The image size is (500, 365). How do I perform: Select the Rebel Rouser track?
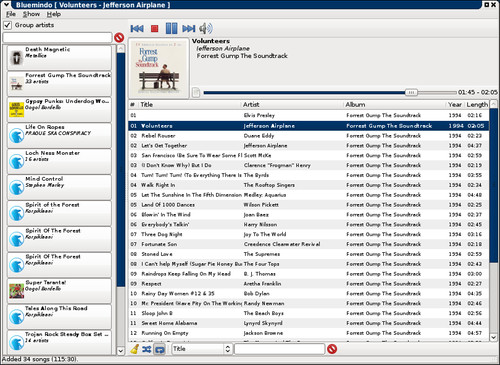click(309, 136)
